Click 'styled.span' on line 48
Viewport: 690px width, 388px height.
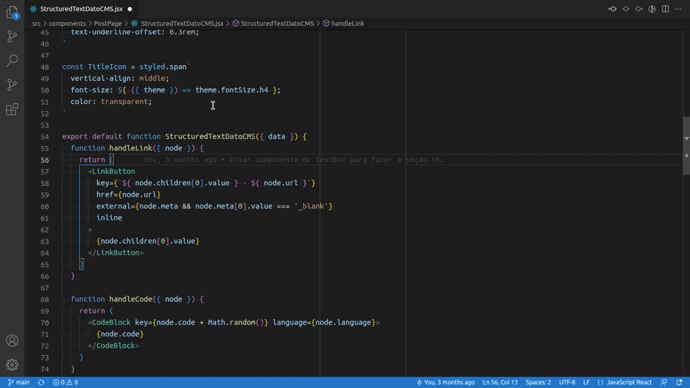[163, 67]
